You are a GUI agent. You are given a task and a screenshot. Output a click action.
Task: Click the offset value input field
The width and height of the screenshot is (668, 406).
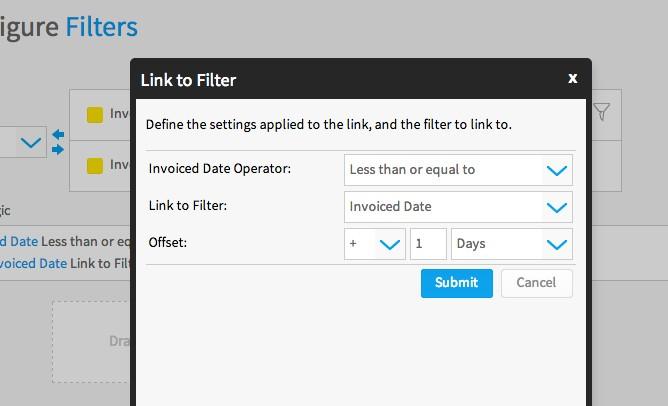(x=428, y=244)
